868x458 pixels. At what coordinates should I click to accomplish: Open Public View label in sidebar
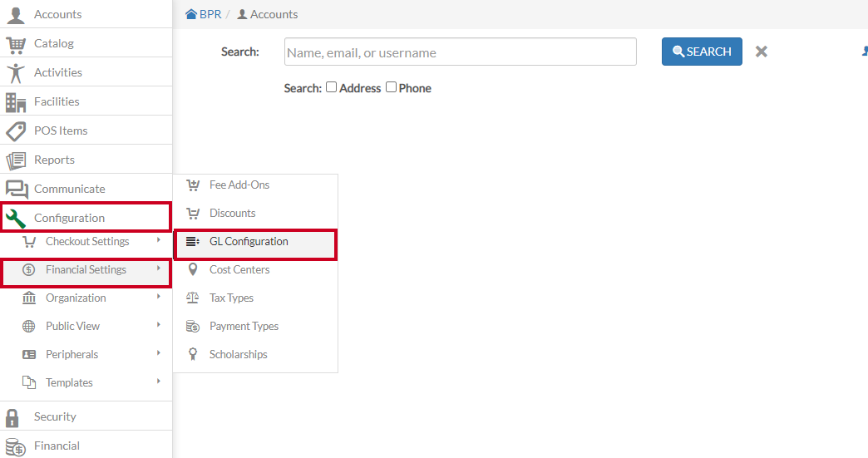tap(72, 327)
